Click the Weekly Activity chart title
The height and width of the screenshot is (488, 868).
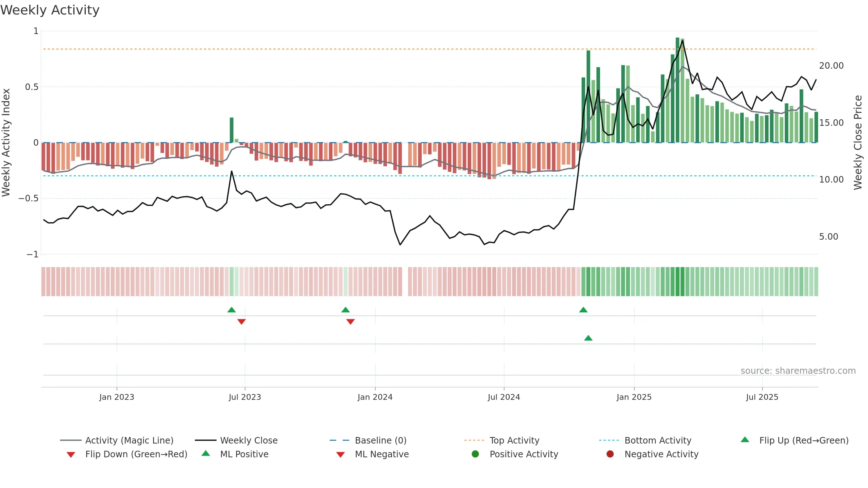point(50,10)
